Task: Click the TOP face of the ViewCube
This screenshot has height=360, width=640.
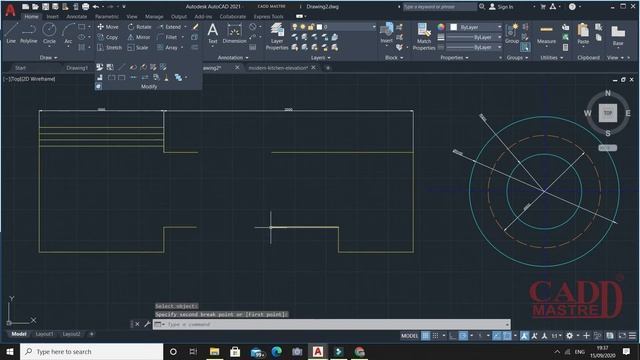Action: [x=608, y=113]
